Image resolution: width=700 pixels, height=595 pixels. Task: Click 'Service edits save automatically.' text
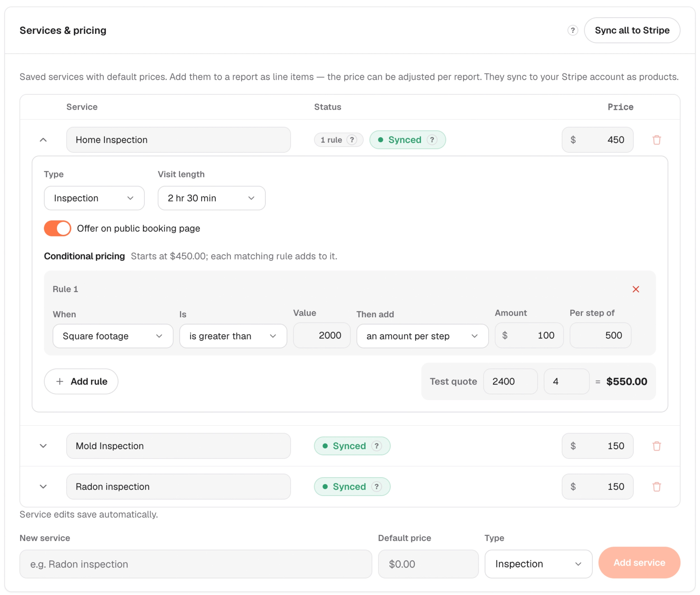[89, 514]
